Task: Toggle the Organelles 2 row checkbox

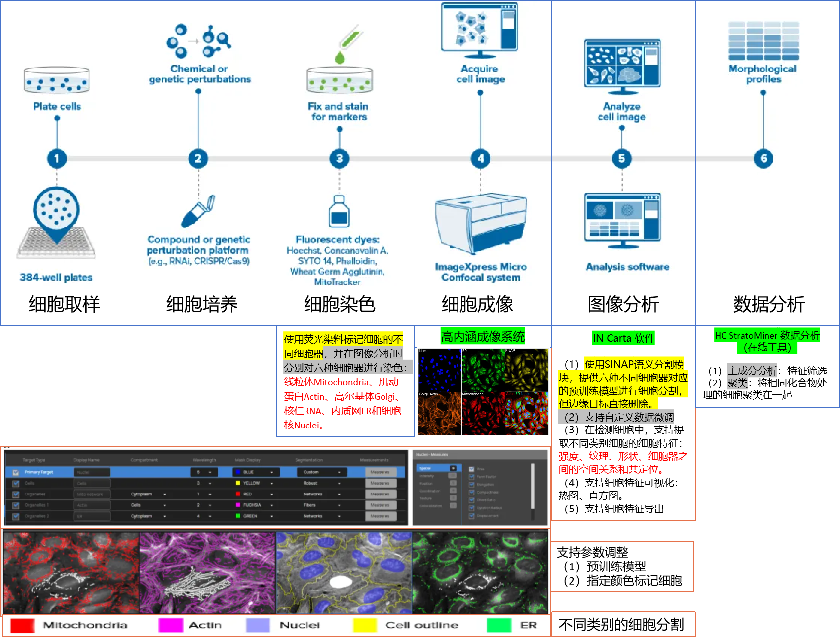Action: click(x=16, y=516)
